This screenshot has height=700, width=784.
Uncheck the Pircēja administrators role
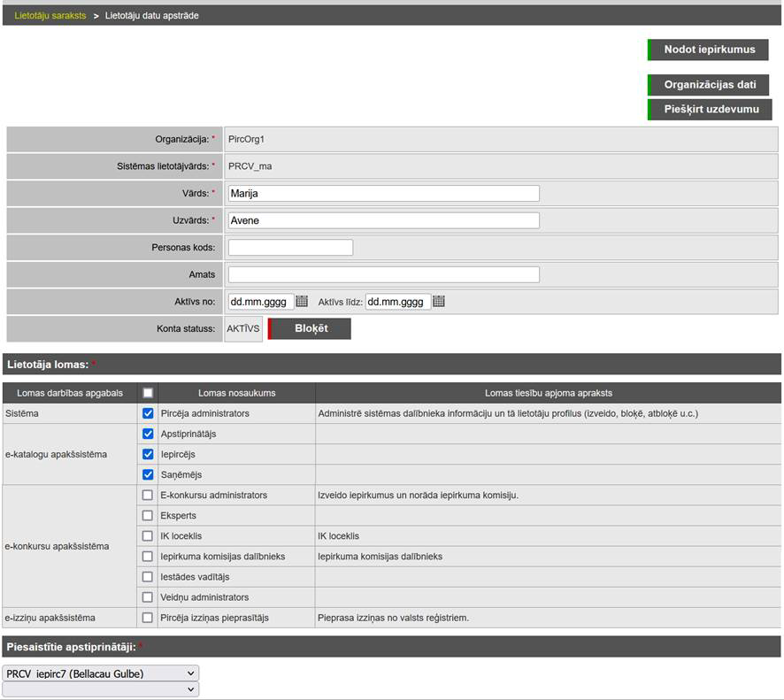148,413
